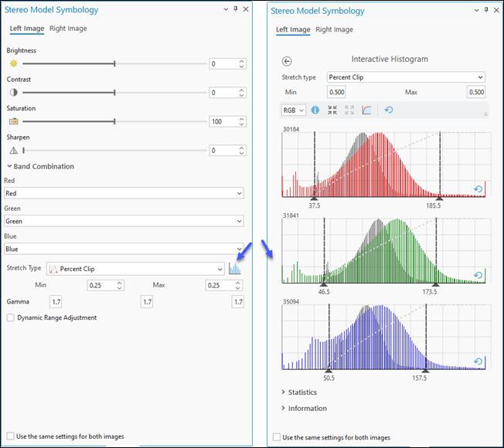Screen dimensions: 504x448
Task: Click the back arrow in Interactive Histogram
Action: click(288, 61)
